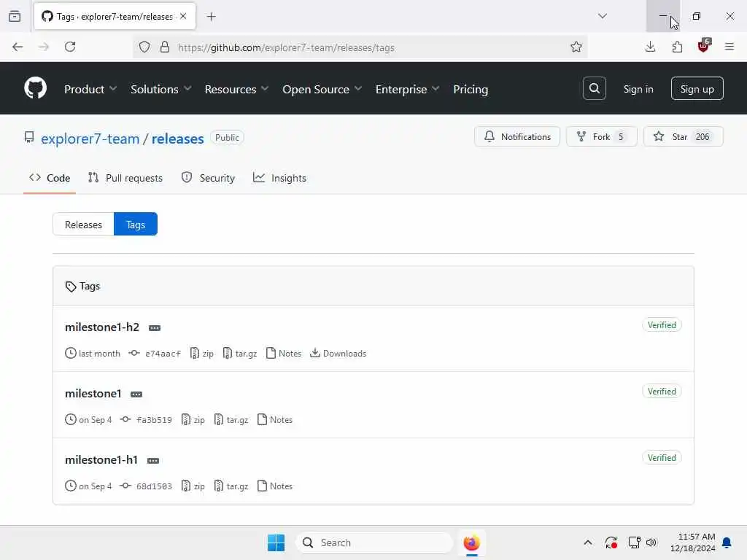Open a new browser tab
747x560 pixels.
tap(211, 17)
